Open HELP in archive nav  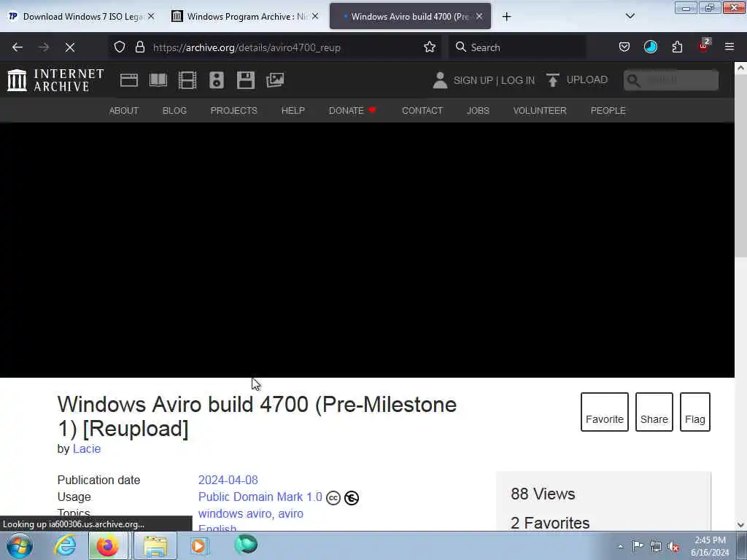tap(293, 111)
